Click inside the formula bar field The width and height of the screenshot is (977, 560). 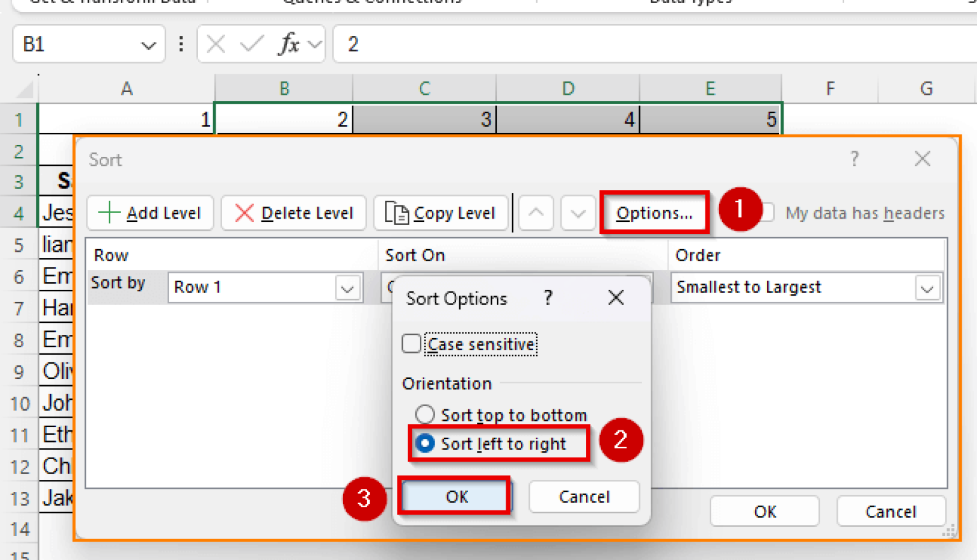coord(655,44)
